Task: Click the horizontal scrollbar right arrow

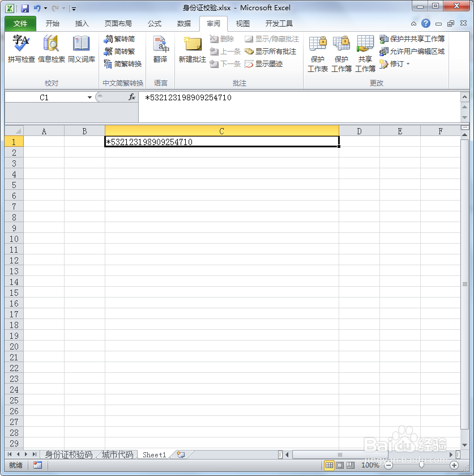Action: pos(451,454)
